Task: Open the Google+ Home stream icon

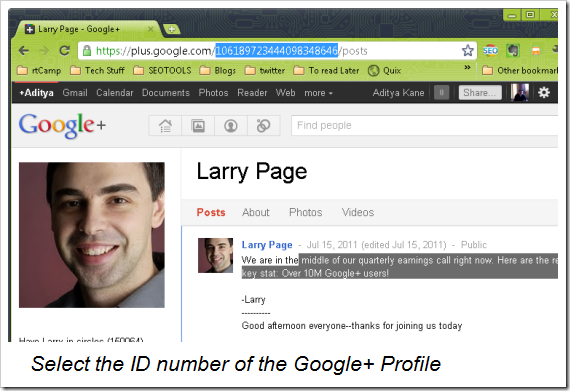Action: [x=165, y=126]
